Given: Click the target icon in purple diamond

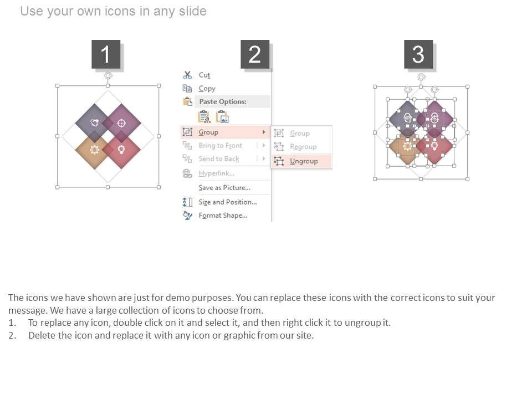Looking at the screenshot, I should [121, 122].
